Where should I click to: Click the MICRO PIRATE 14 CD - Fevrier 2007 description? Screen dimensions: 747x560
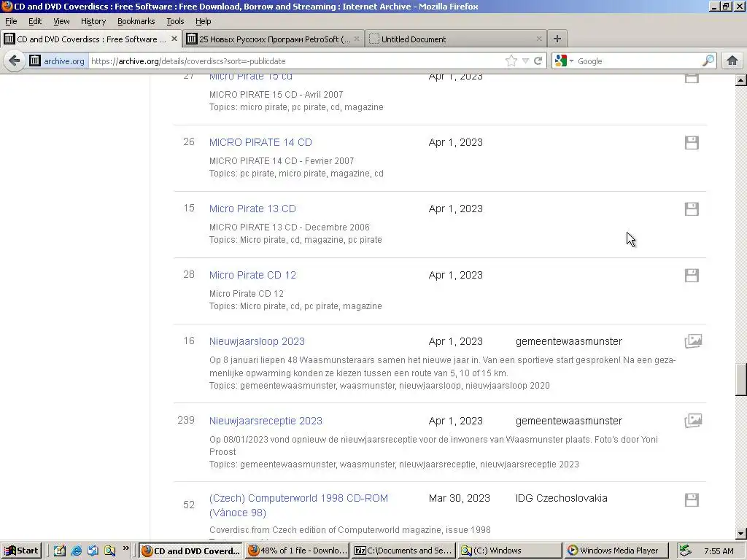[282, 161]
